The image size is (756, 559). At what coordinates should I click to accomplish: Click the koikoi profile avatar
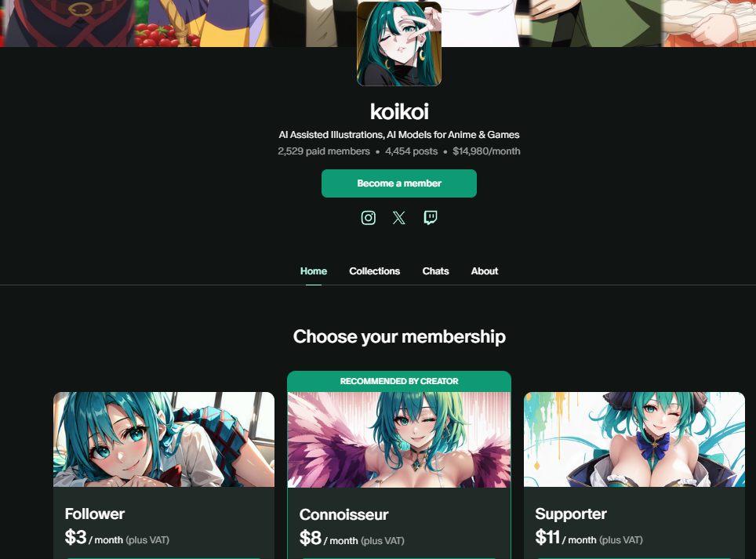coord(399,43)
